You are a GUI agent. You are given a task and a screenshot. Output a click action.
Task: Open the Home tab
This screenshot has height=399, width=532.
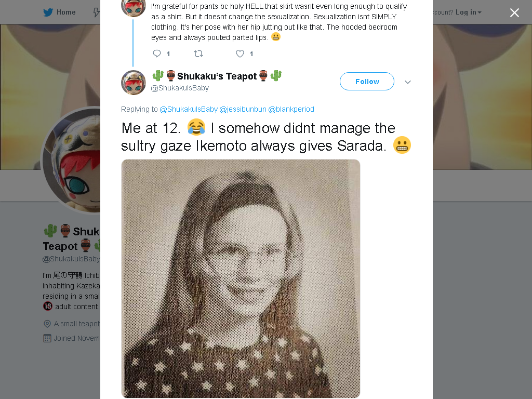tap(59, 12)
